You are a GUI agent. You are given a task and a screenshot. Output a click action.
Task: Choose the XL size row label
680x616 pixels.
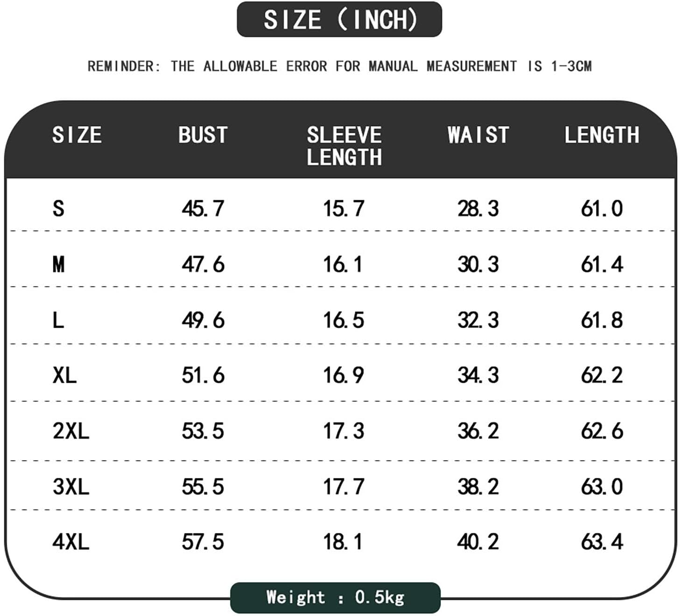pyautogui.click(x=64, y=375)
